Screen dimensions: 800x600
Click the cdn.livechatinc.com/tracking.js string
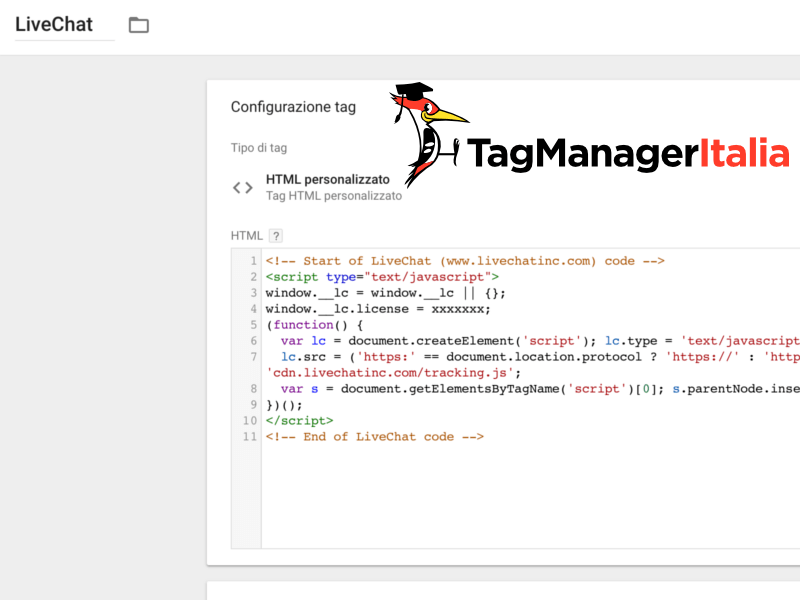tap(390, 373)
